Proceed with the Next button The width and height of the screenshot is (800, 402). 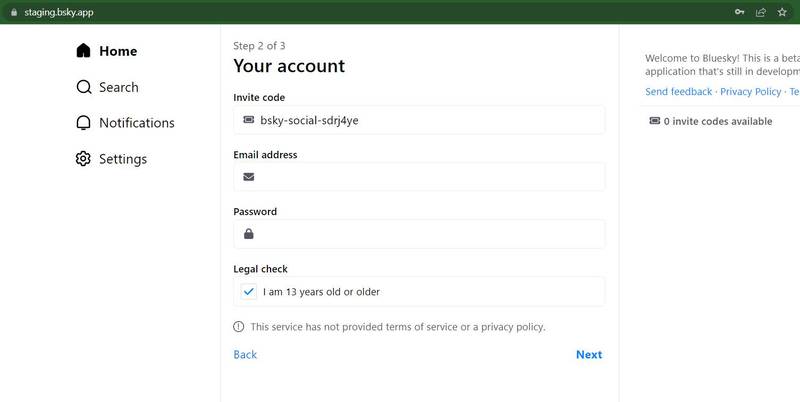pos(589,355)
